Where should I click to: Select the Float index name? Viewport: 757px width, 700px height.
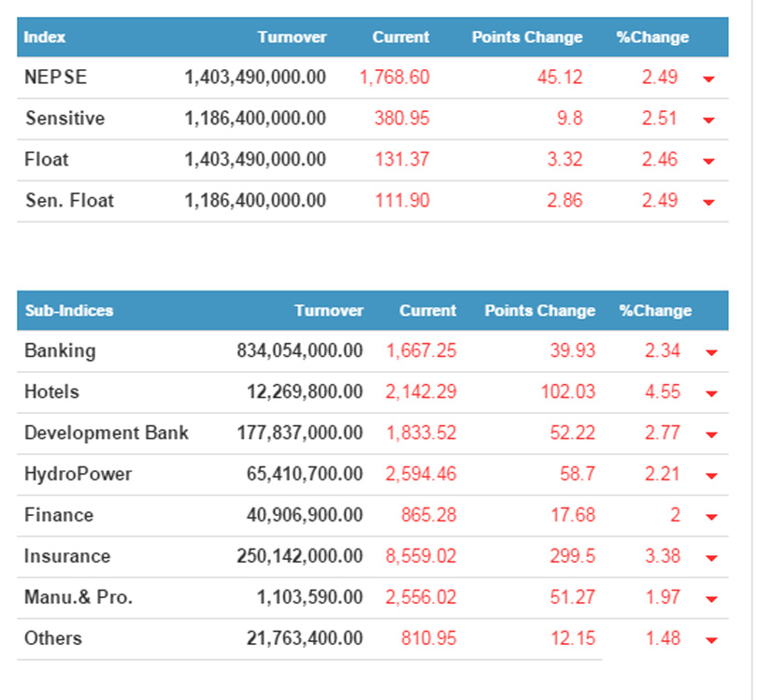click(x=47, y=159)
